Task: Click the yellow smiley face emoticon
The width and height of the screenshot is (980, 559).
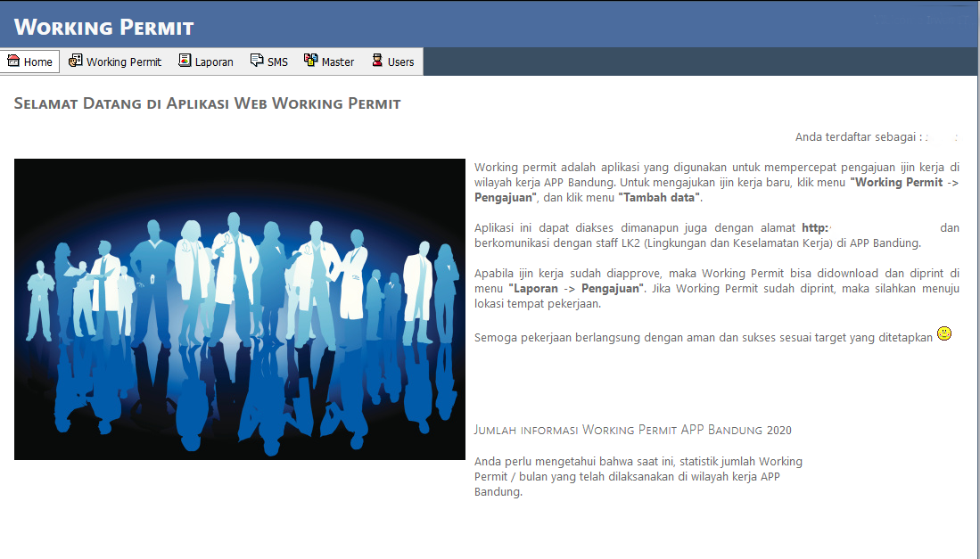Action: click(944, 334)
